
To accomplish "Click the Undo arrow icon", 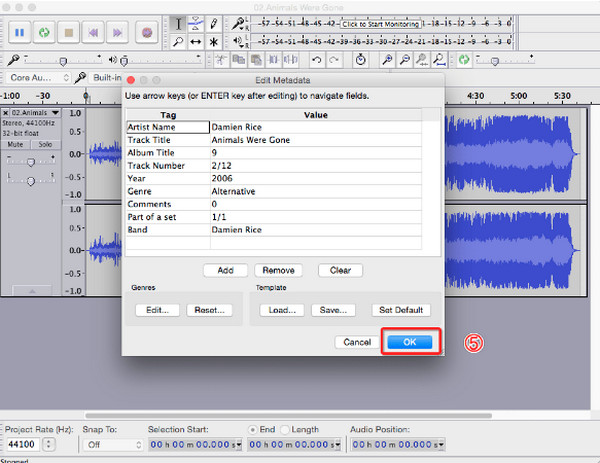I will 316,60.
